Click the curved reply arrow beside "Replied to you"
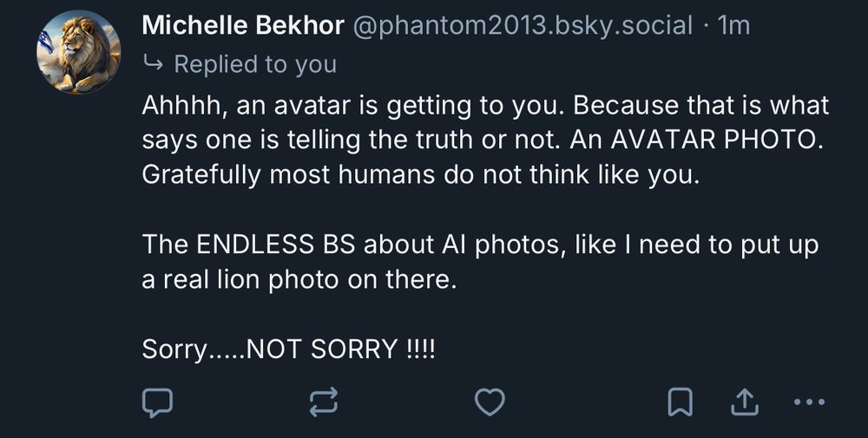Image resolution: width=868 pixels, height=438 pixels. pos(155,64)
